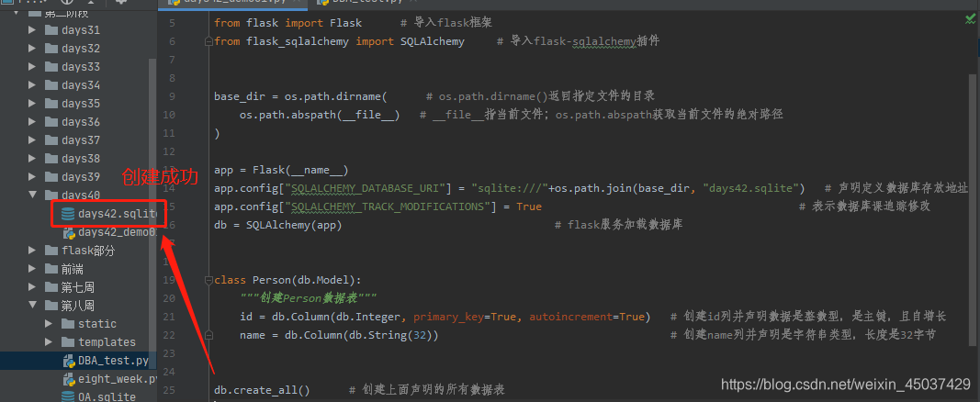Expand the days38 folder arrow

click(32, 159)
